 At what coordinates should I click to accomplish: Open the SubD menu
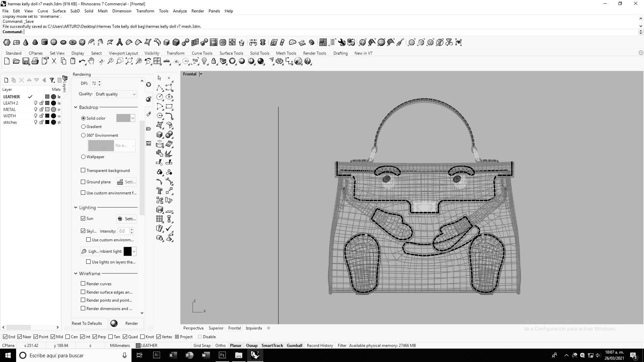coord(75,11)
